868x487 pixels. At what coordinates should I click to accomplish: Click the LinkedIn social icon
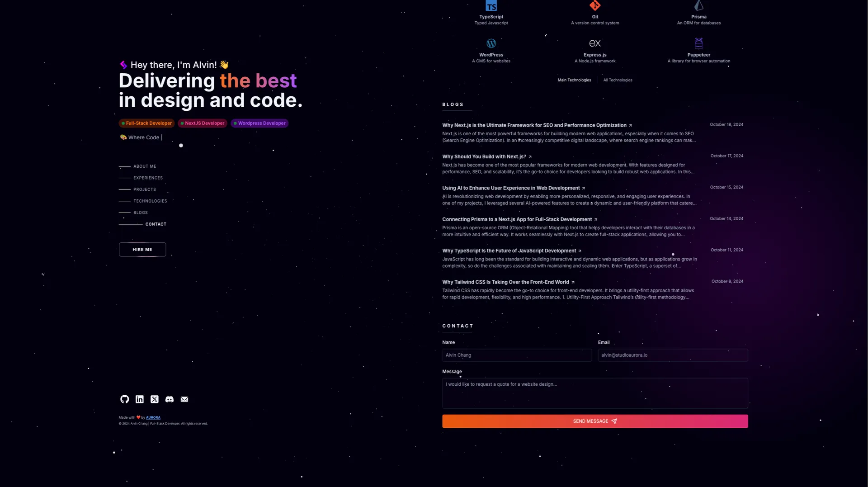point(140,399)
